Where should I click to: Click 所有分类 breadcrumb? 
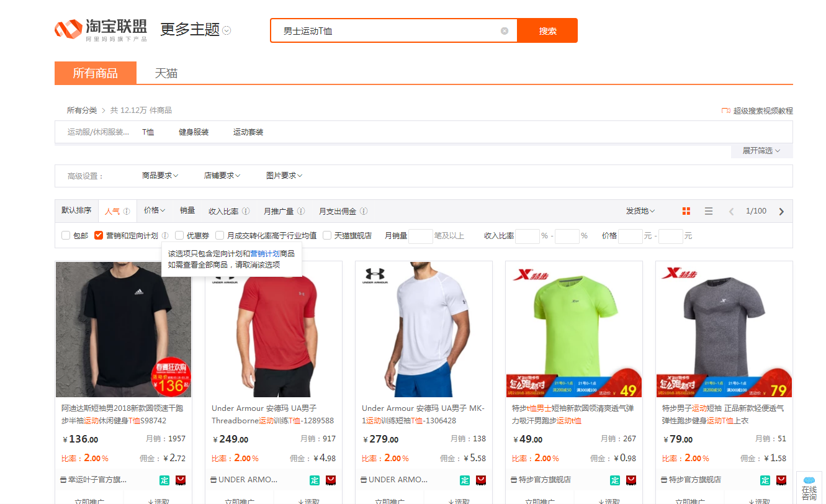(82, 110)
